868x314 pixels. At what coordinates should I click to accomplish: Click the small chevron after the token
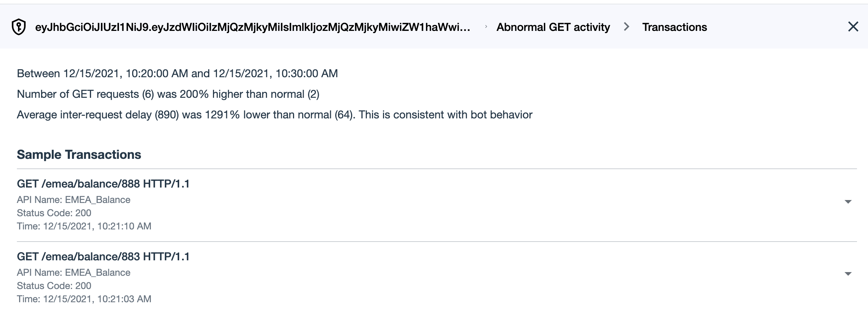coord(486,27)
